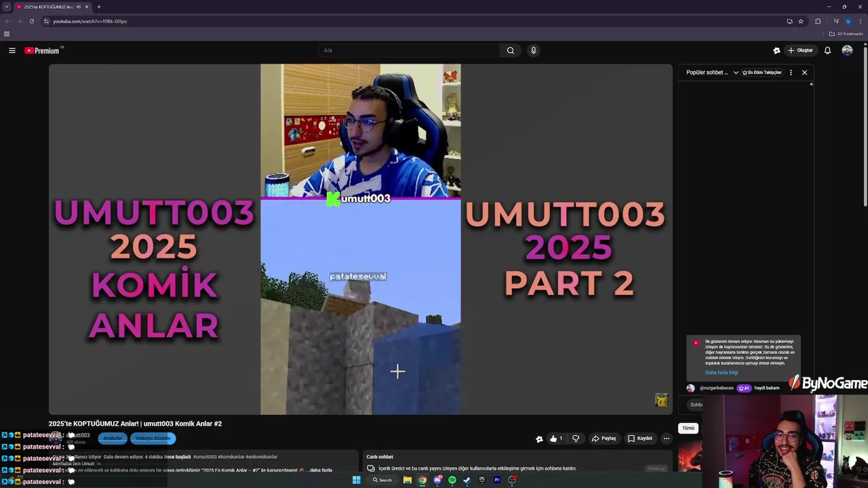Open a new browser tab
The image size is (868, 488).
pos(99,7)
